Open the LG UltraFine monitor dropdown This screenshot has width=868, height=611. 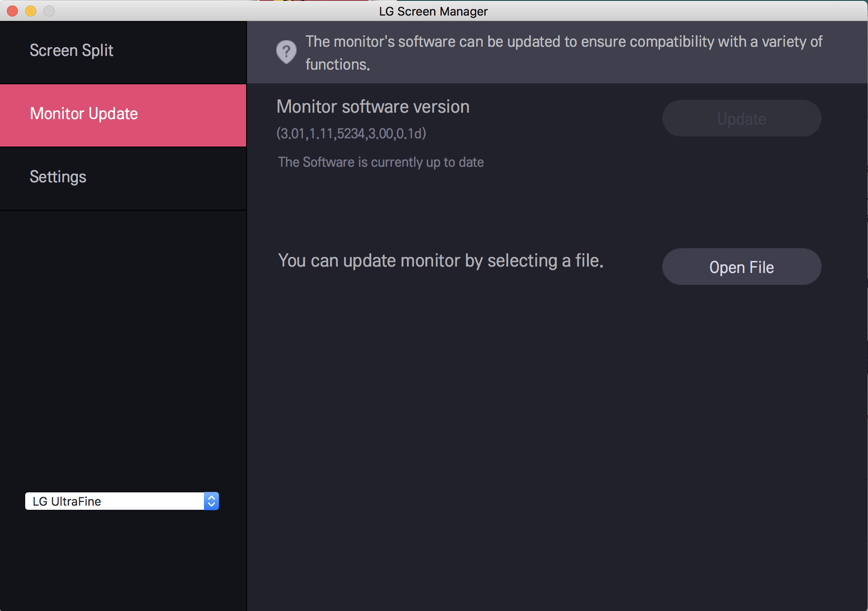pyautogui.click(x=122, y=501)
